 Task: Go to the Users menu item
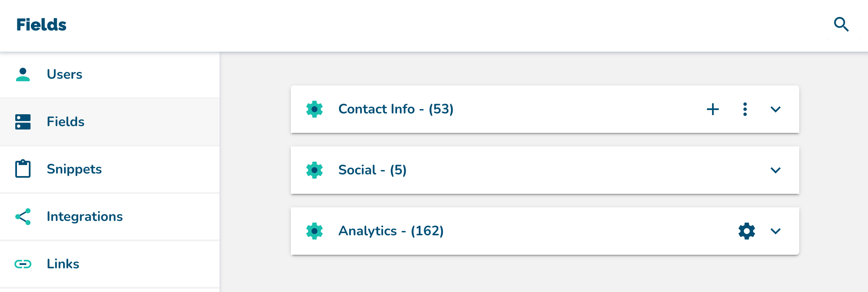click(x=110, y=74)
